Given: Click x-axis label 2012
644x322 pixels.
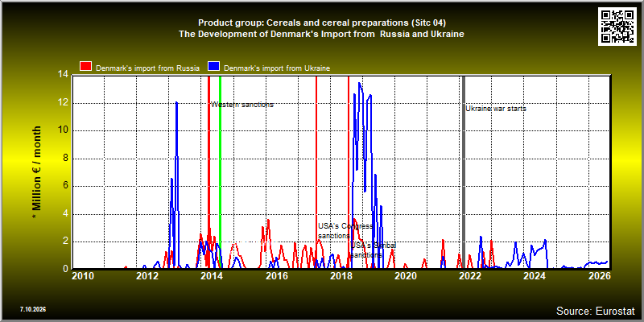Looking at the screenshot, I should [x=147, y=276].
